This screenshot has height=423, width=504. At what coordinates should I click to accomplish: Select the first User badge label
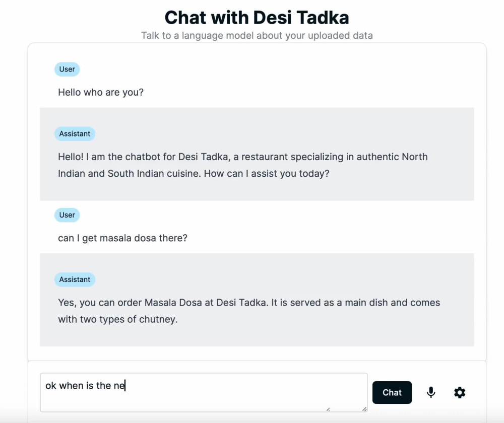(x=67, y=69)
